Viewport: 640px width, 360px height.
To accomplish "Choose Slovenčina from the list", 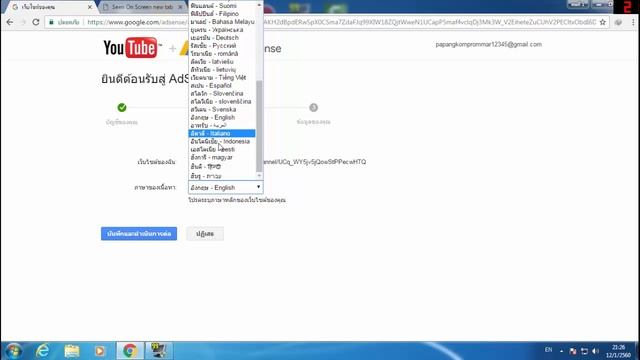I will coord(222,93).
